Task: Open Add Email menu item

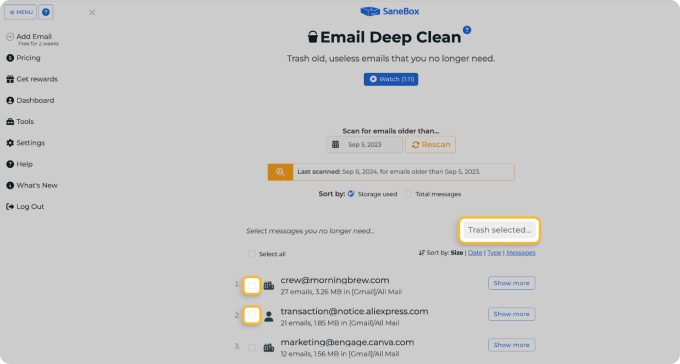Action: 34,37
